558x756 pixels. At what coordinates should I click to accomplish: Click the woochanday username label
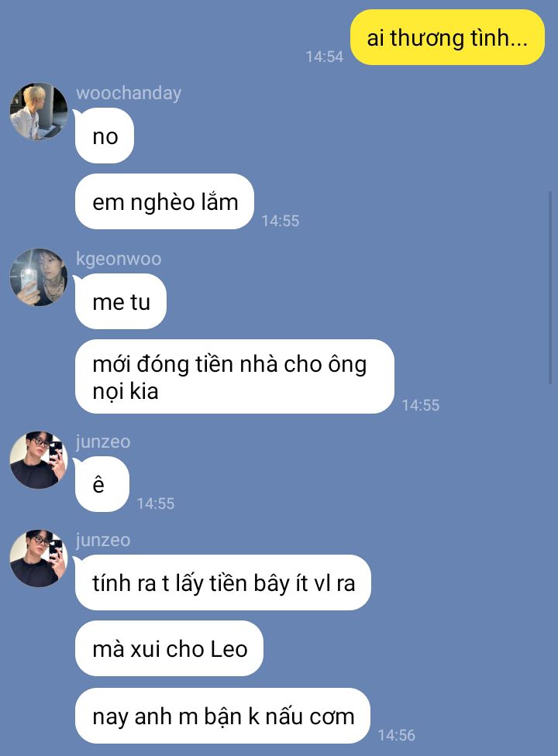[x=129, y=93]
